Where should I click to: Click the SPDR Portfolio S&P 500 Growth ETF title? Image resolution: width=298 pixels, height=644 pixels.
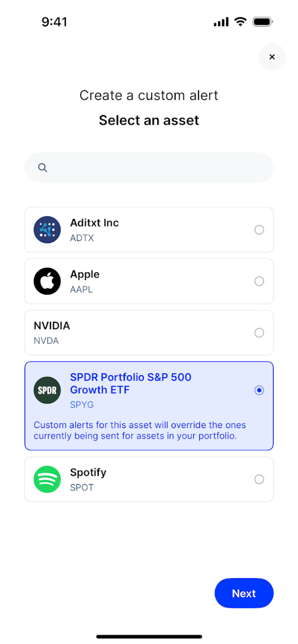pyautogui.click(x=131, y=383)
